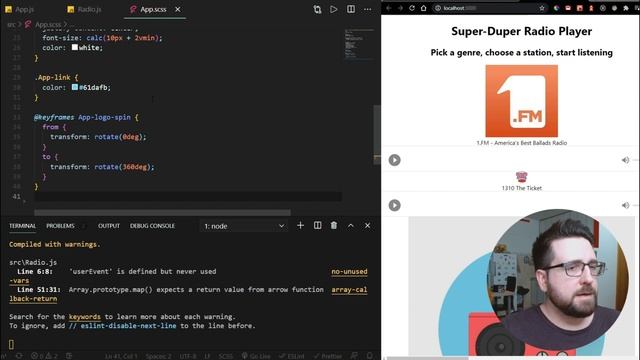Click the 'Spaces: 2' indentation status entry
The width and height of the screenshot is (640, 360).
[x=159, y=356]
